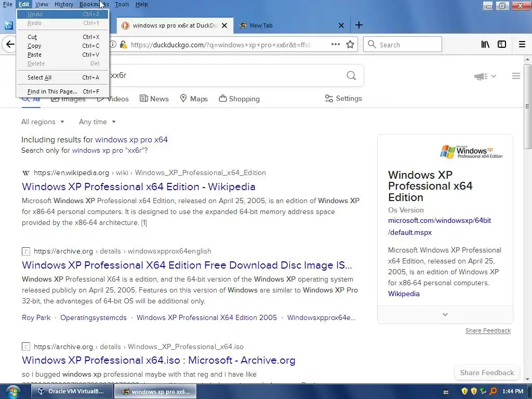Click the orange magnifier tray icon
Screen dimensions: 532x399
click(x=493, y=391)
